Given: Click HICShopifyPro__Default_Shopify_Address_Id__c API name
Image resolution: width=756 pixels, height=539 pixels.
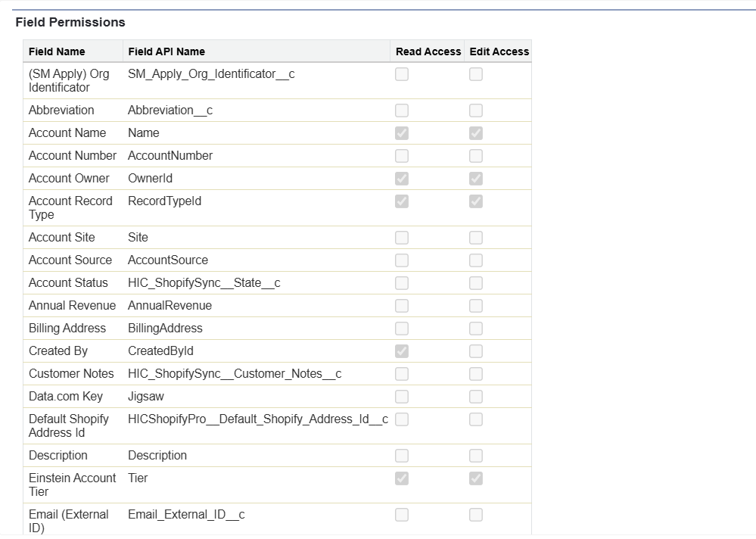Looking at the screenshot, I should click(258, 419).
